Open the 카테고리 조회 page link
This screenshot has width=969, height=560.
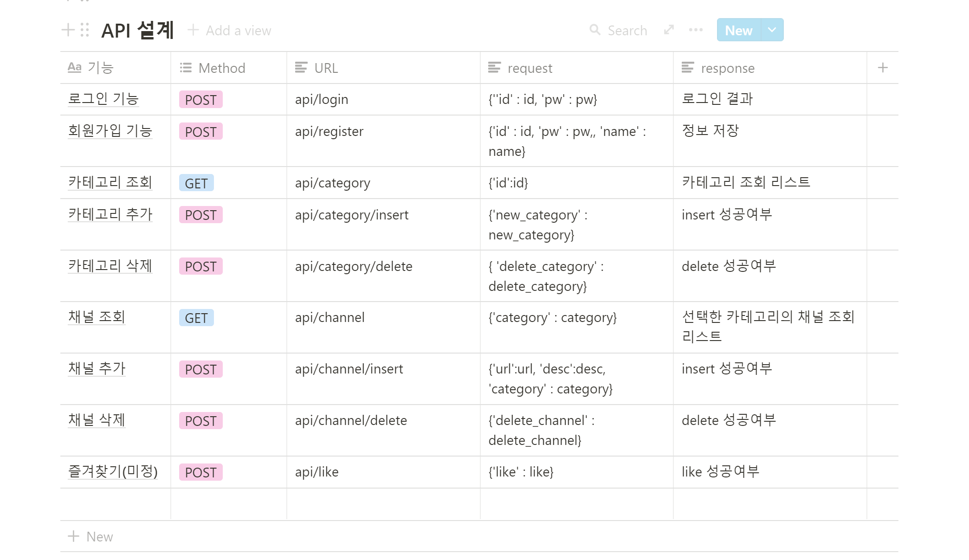tap(110, 182)
